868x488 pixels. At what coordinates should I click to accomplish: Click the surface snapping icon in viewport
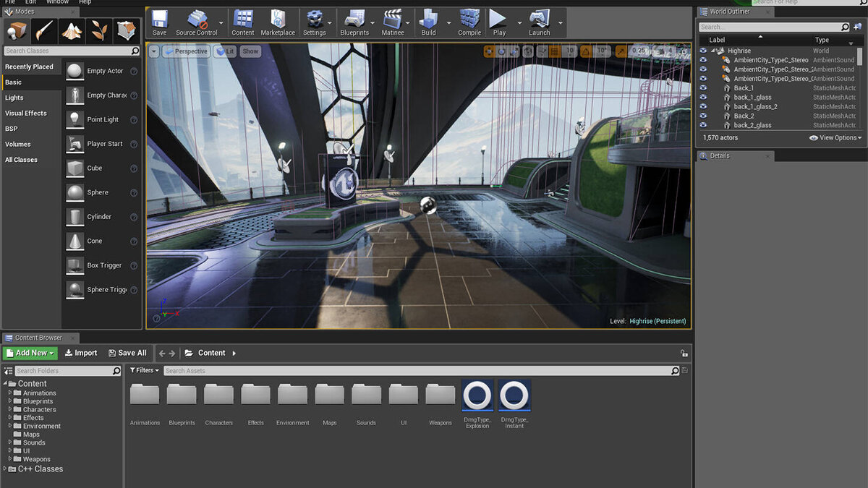click(542, 51)
